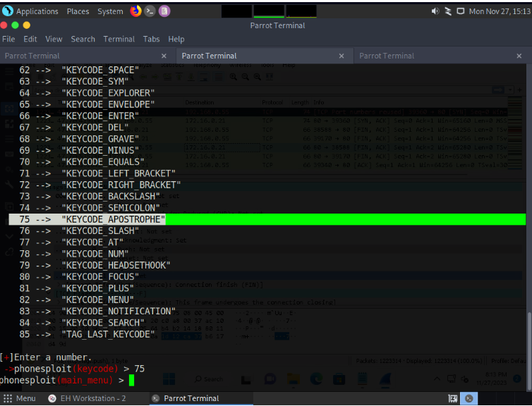Open the volume control icon
This screenshot has height=406, width=532.
(435, 11)
